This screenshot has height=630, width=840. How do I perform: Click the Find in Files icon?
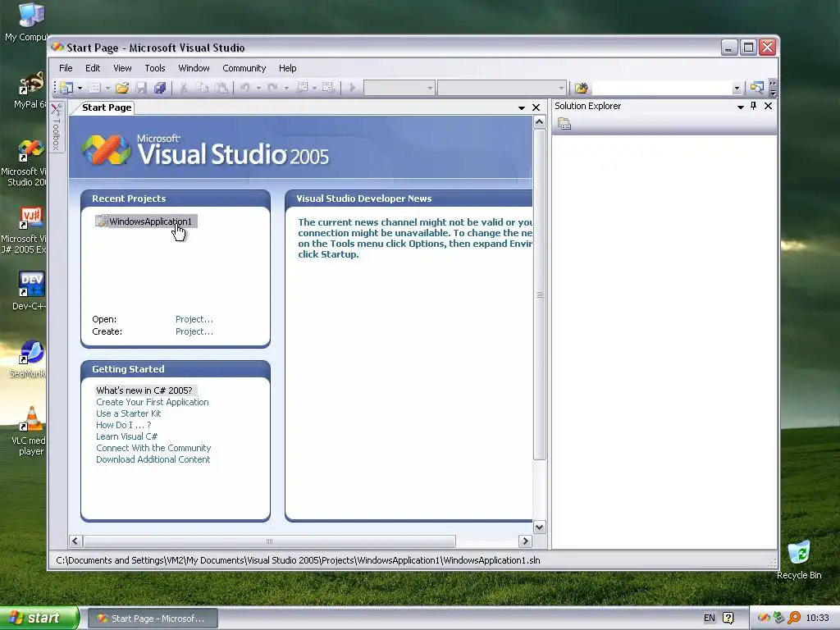[581, 88]
